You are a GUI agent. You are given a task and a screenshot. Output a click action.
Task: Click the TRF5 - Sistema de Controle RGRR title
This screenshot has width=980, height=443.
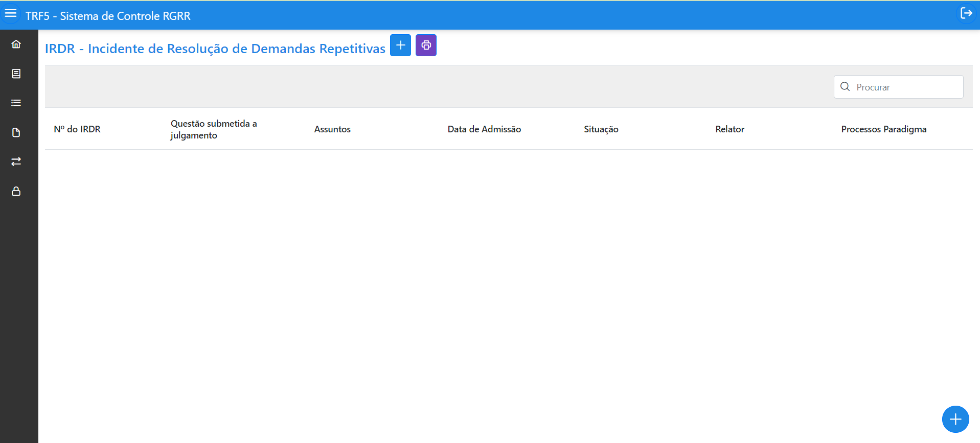(108, 16)
